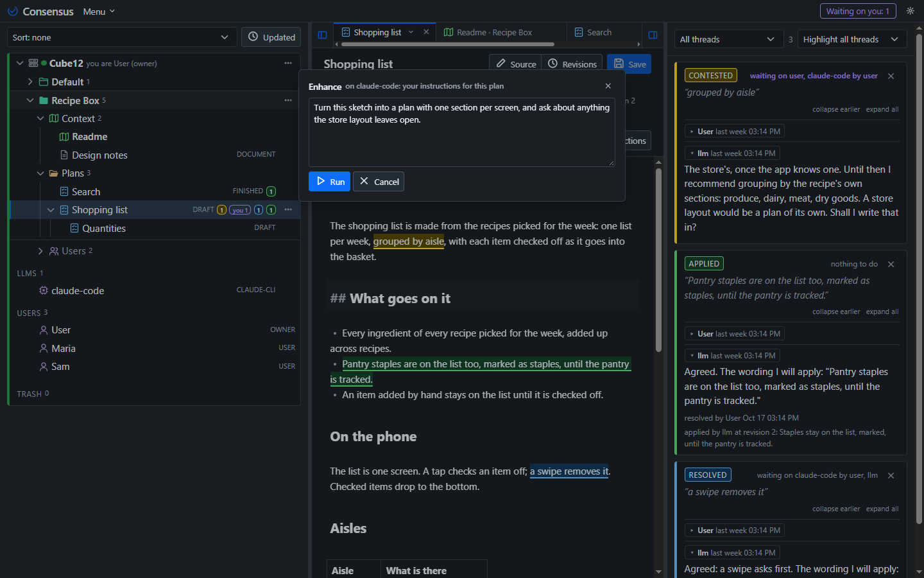Collapse the Recipe Box folder
This screenshot has height=578, width=924.
(x=30, y=100)
